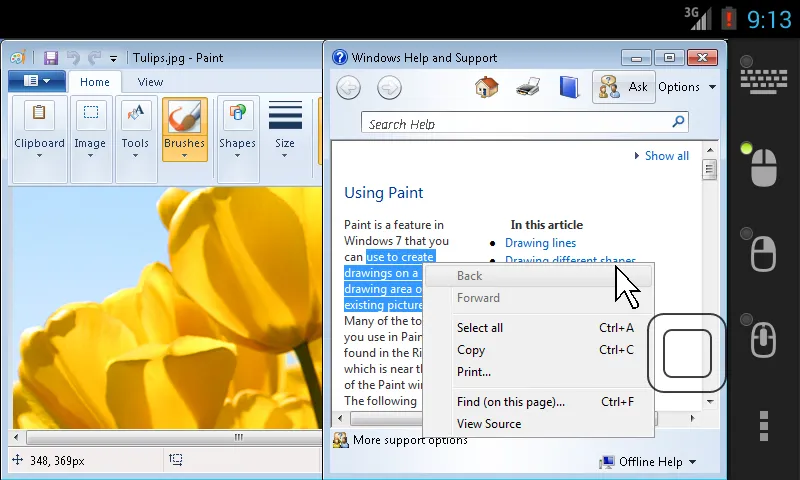Screen dimensions: 800x480
Task: Toggle the on-screen keyboard icon
Action: (763, 81)
